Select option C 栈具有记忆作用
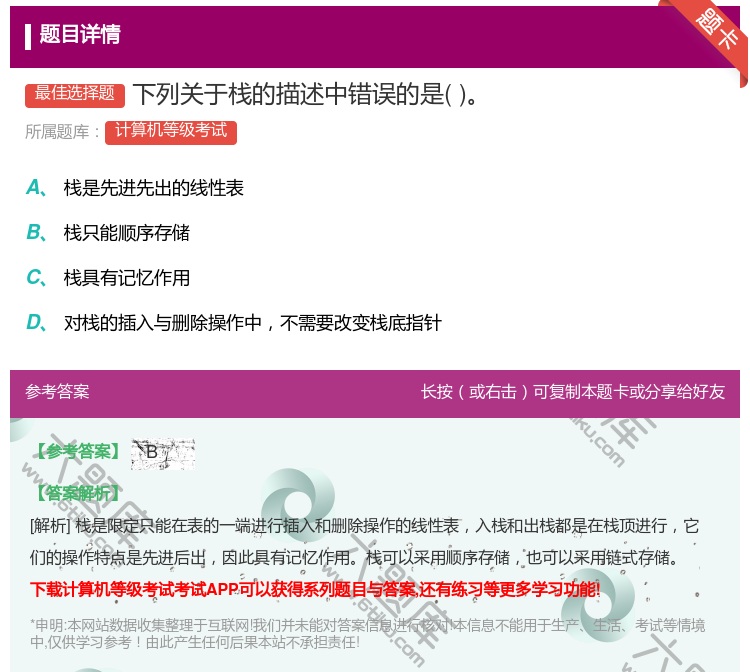This screenshot has width=750, height=672. point(126,278)
